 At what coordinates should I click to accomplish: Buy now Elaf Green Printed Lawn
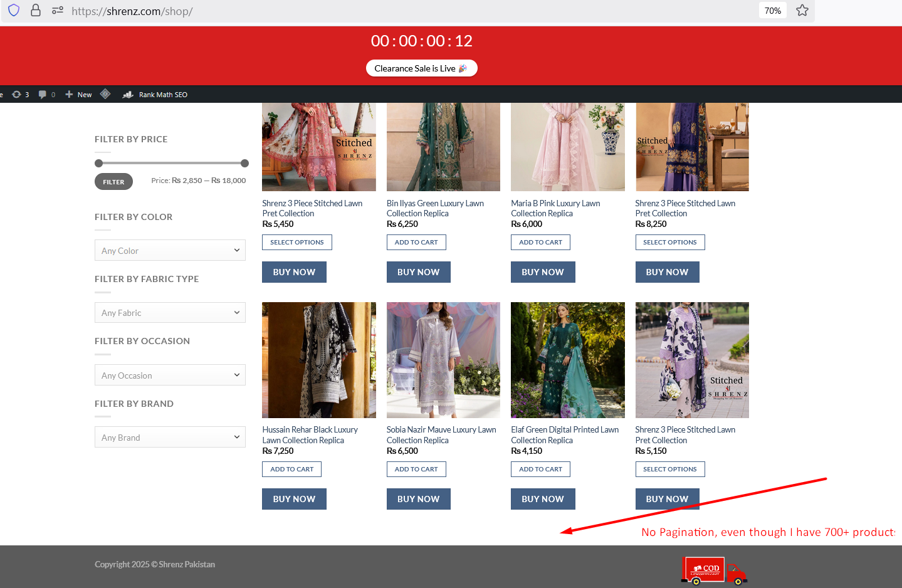coord(543,499)
